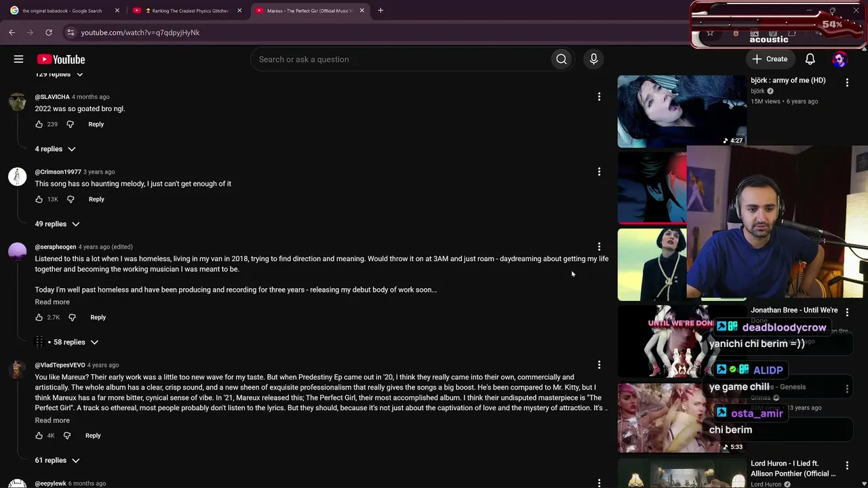Click the "15M views" video metadata text
The image size is (868, 488).
pos(766,102)
